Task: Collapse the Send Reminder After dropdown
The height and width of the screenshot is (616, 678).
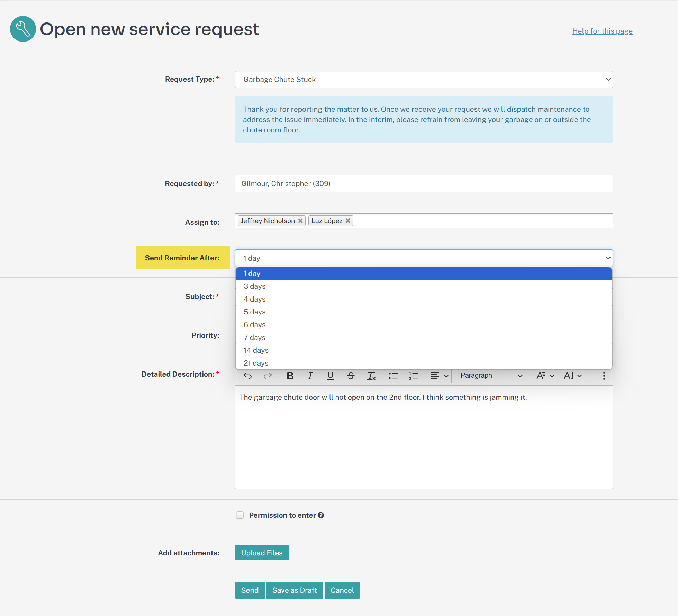Action: pyautogui.click(x=424, y=258)
